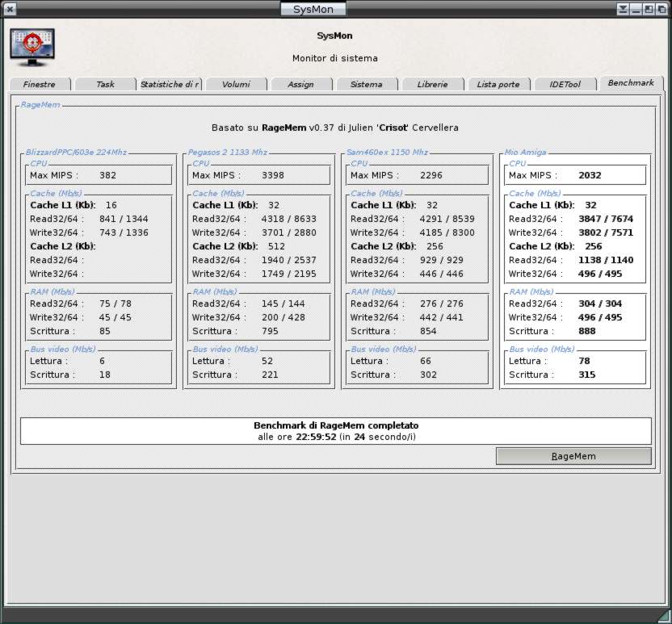Image resolution: width=672 pixels, height=624 pixels.
Task: Switch to the Sistema tab
Action: click(366, 84)
